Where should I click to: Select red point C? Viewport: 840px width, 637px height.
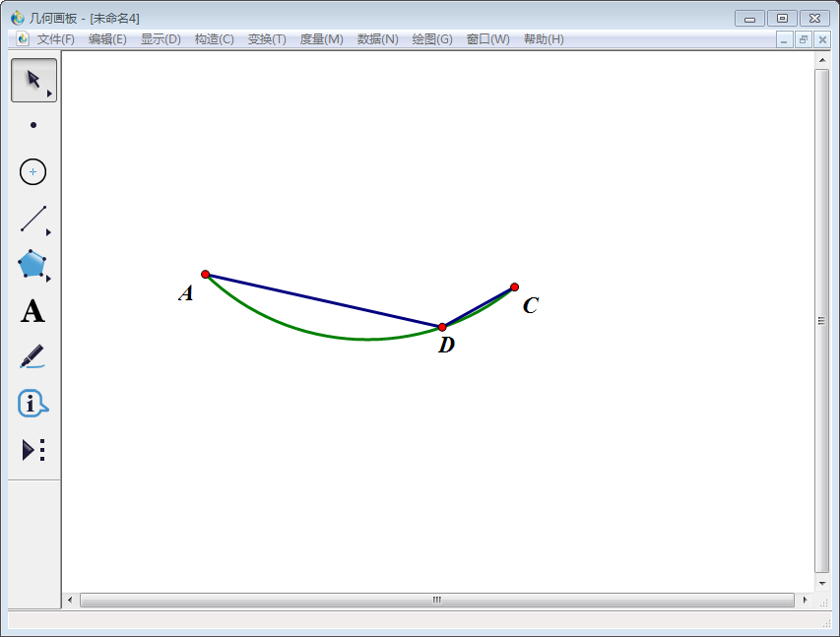pyautogui.click(x=514, y=287)
